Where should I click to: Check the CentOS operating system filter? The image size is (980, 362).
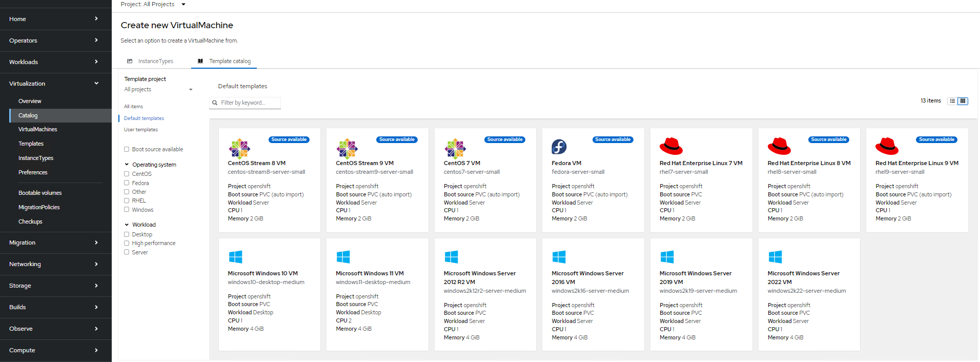click(127, 174)
